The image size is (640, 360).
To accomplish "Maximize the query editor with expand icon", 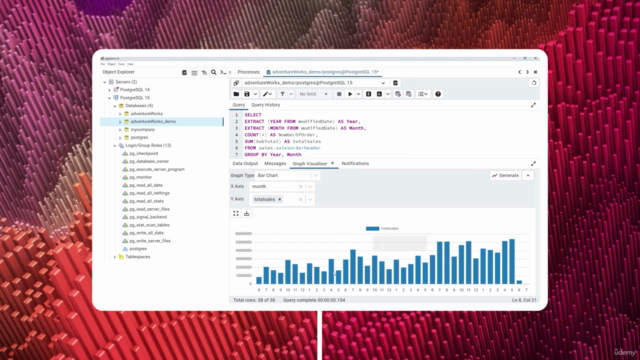I will pos(533,105).
